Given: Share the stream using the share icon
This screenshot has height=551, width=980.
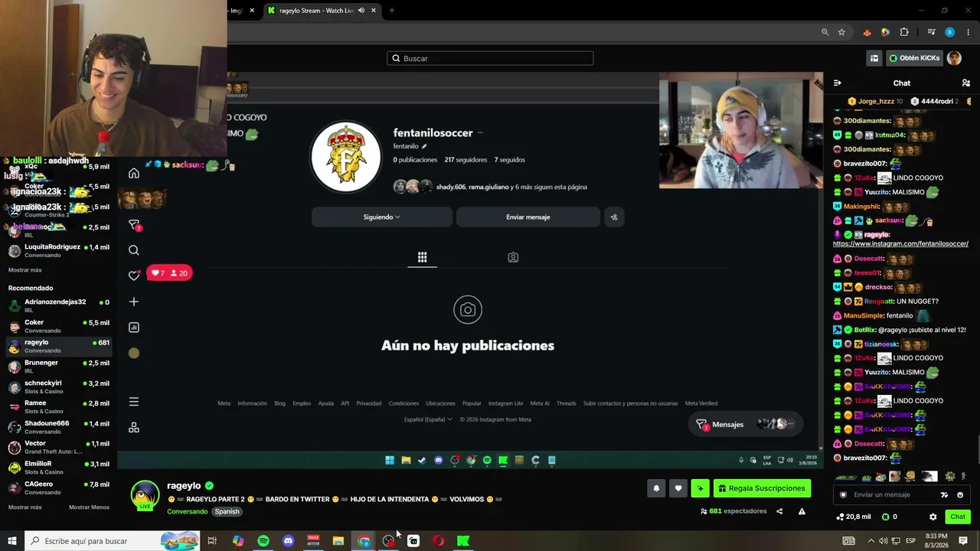Looking at the screenshot, I should coord(779,511).
